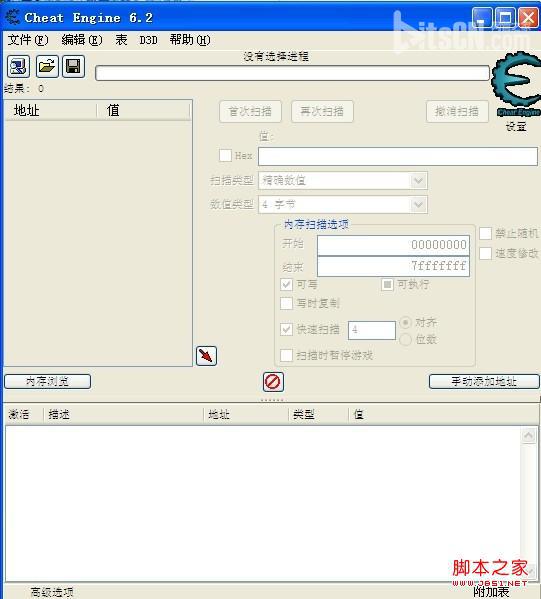This screenshot has height=599, width=541.
Task: Click the 设置 settings label
Action: click(x=516, y=126)
